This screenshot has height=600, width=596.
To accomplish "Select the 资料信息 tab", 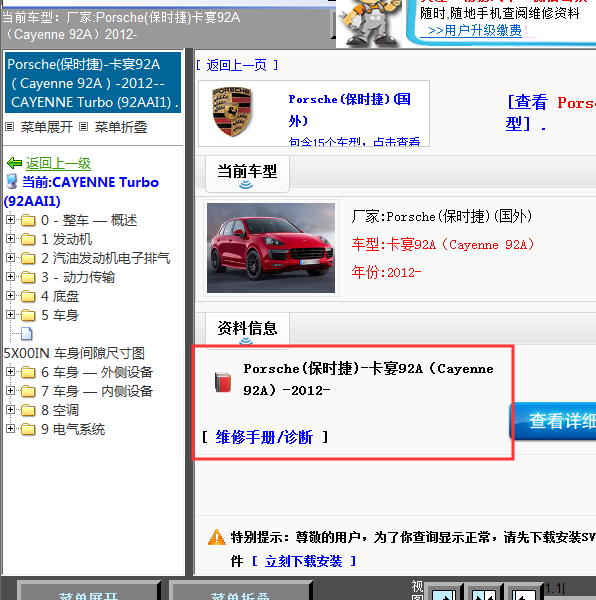I will [247, 329].
